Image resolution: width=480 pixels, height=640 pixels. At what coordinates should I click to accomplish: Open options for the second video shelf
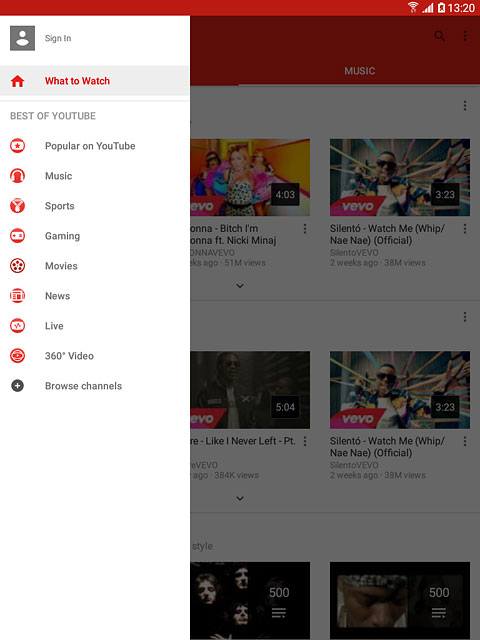pos(465,317)
